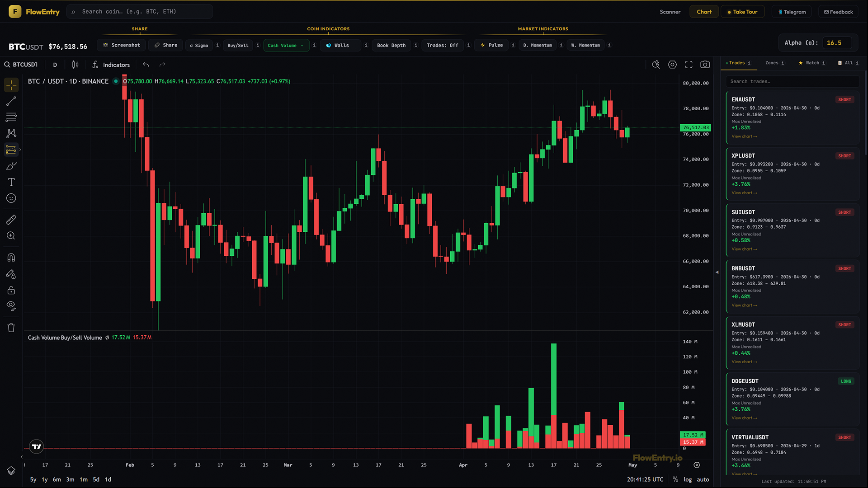The width and height of the screenshot is (868, 488).
Task: Expand the drawing toolbar arrow
Action: [20, 150]
